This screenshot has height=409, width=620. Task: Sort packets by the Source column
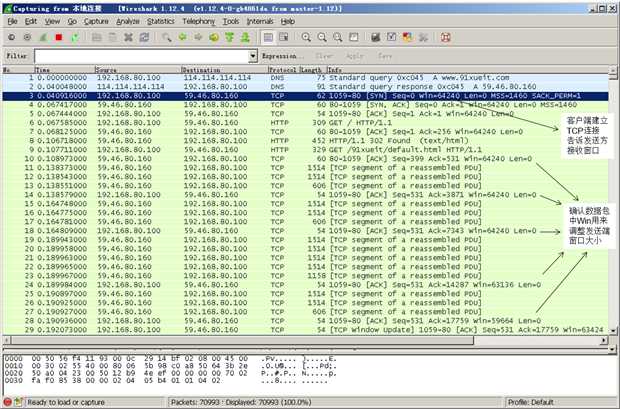pos(137,70)
